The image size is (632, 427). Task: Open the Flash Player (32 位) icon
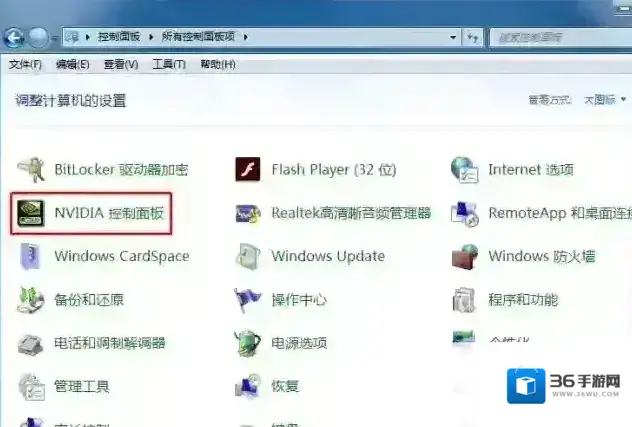tap(248, 169)
